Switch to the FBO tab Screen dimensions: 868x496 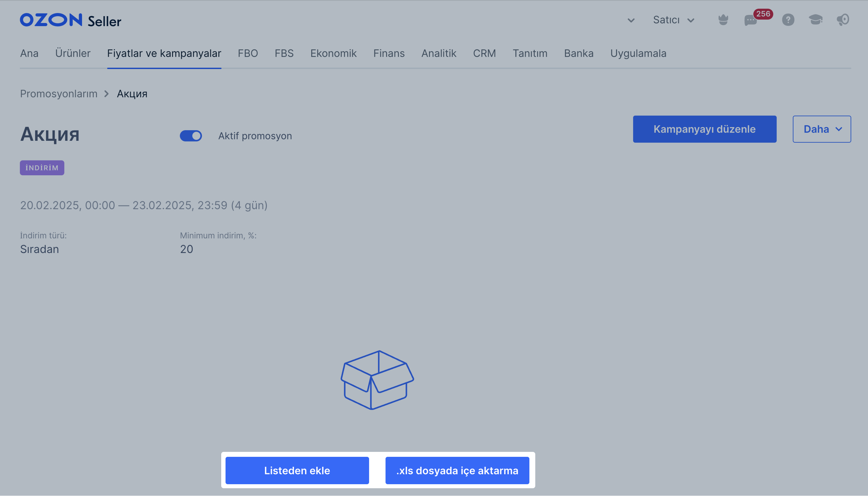[x=248, y=53]
